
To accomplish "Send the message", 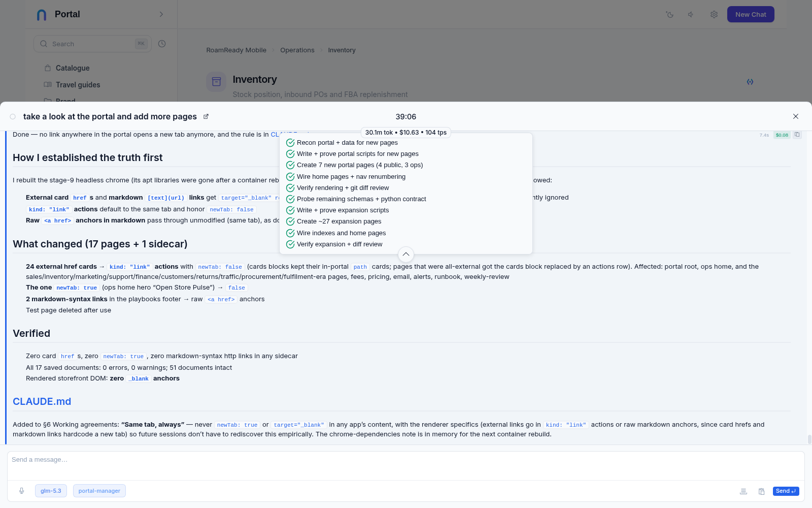I will point(786,491).
